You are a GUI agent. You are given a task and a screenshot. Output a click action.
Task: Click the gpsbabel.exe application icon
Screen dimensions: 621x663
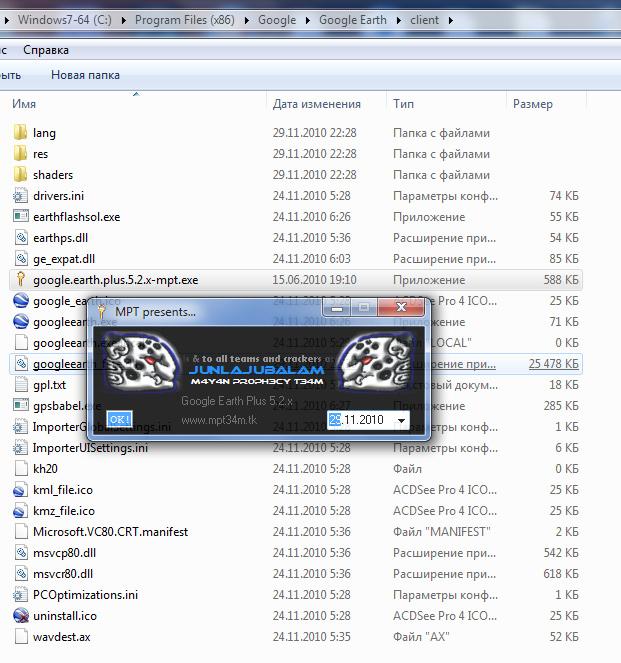pyautogui.click(x=20, y=405)
